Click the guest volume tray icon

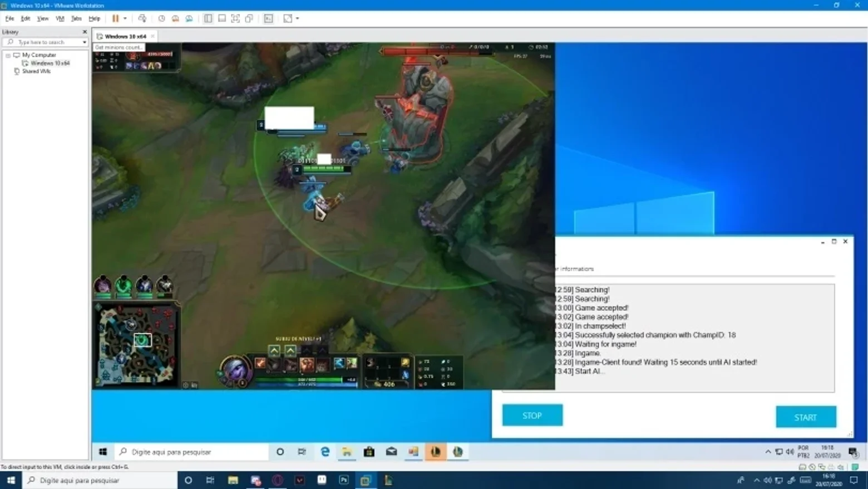[x=790, y=452]
